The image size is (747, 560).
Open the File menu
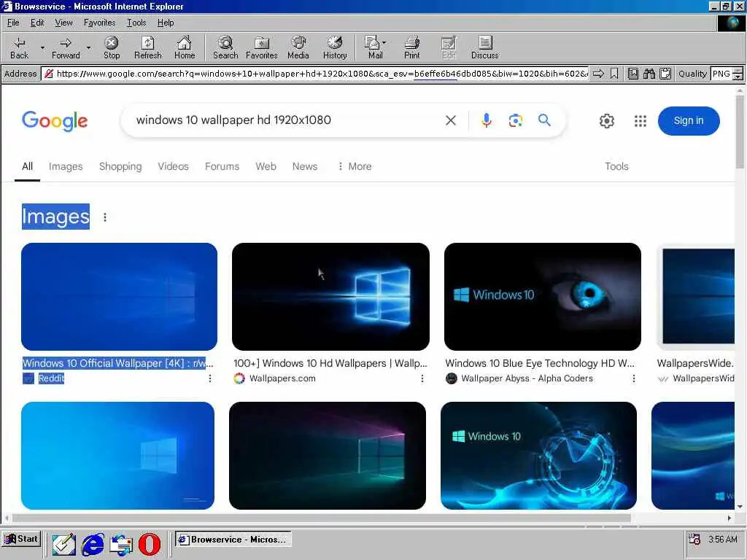click(13, 23)
